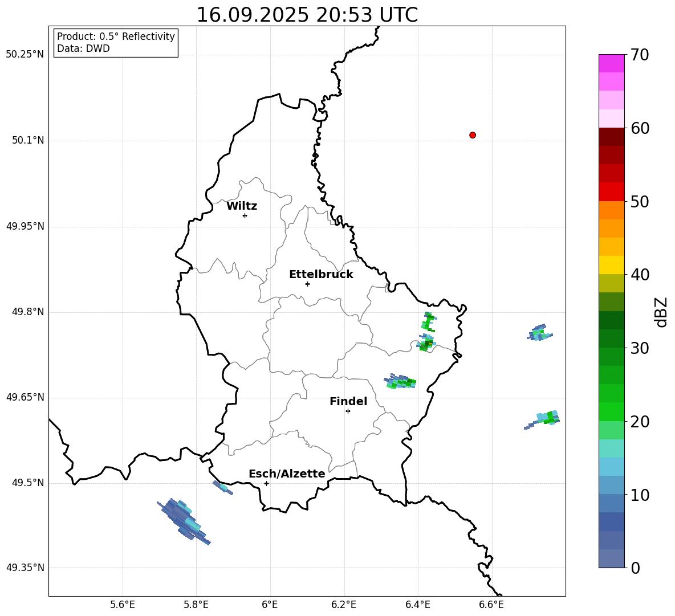
Task: Click the 'Data: DWD' text
Action: (83, 48)
